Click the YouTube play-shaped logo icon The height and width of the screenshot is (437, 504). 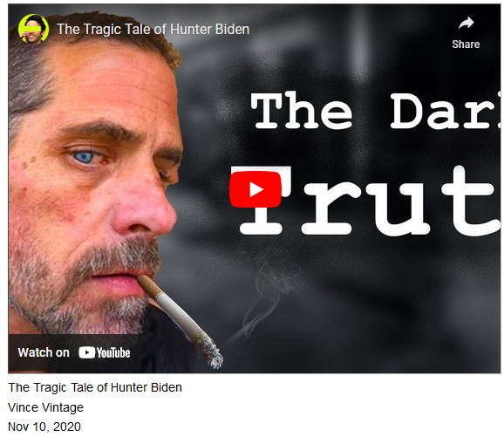87,352
